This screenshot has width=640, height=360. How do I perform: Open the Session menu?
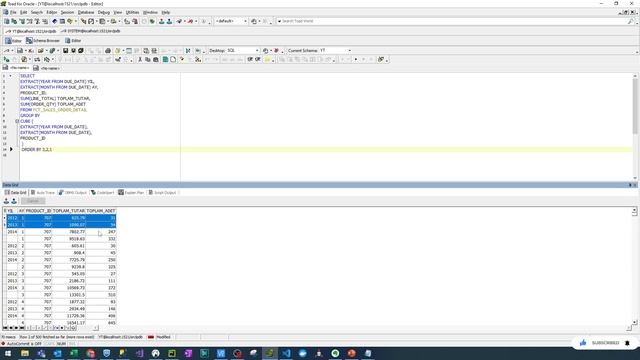tap(67, 12)
